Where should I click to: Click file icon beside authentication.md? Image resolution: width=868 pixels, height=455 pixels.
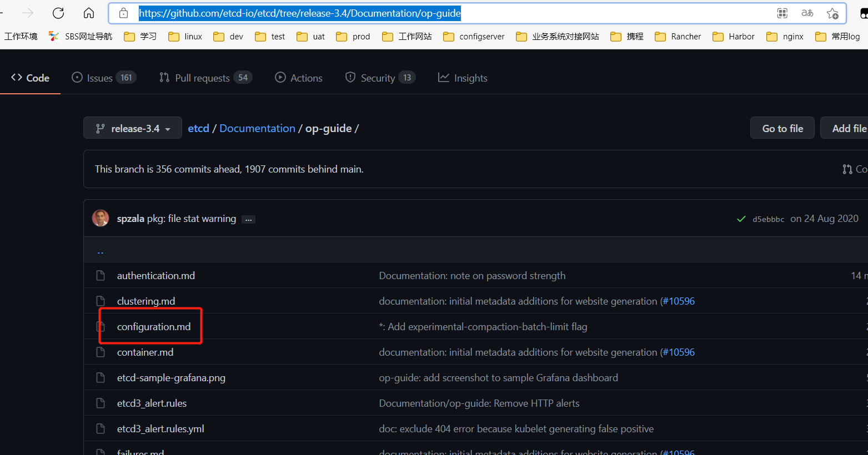point(101,276)
